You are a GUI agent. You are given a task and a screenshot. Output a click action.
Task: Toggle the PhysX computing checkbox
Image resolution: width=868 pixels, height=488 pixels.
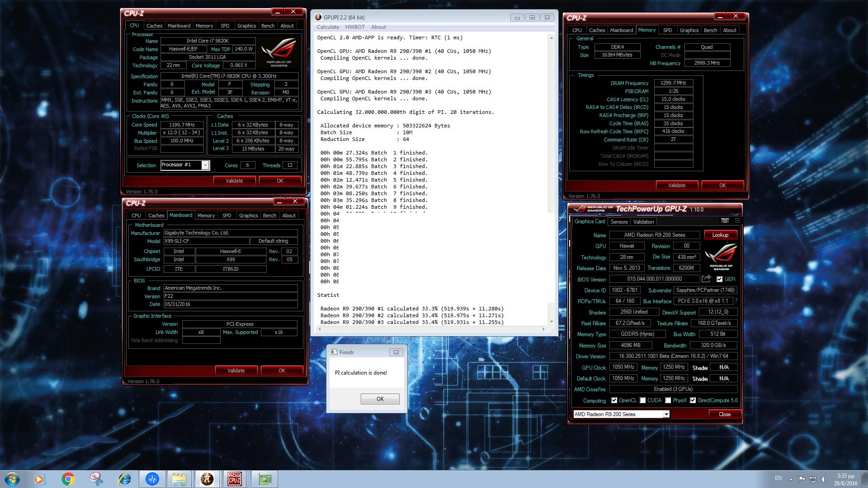668,400
